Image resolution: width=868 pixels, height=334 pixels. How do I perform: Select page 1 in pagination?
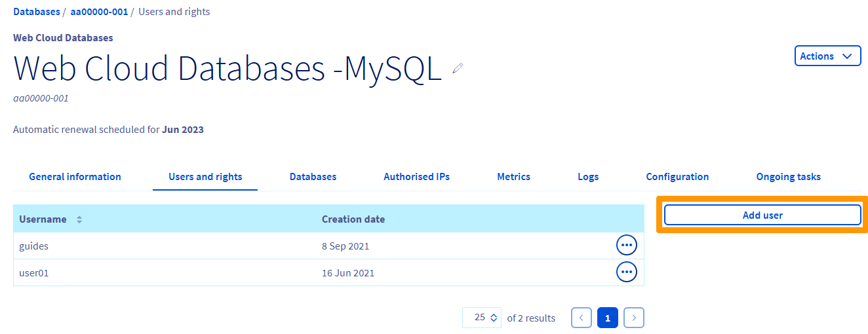pos(607,318)
